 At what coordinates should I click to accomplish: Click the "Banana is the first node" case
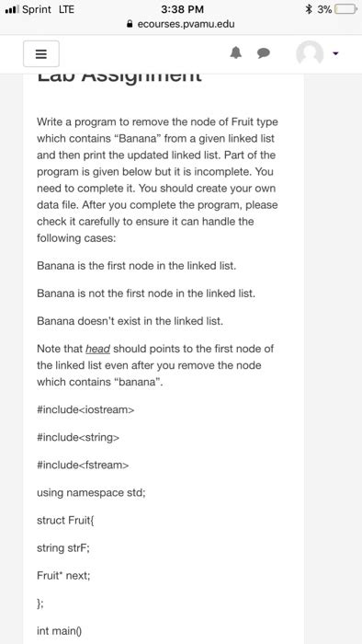(137, 266)
